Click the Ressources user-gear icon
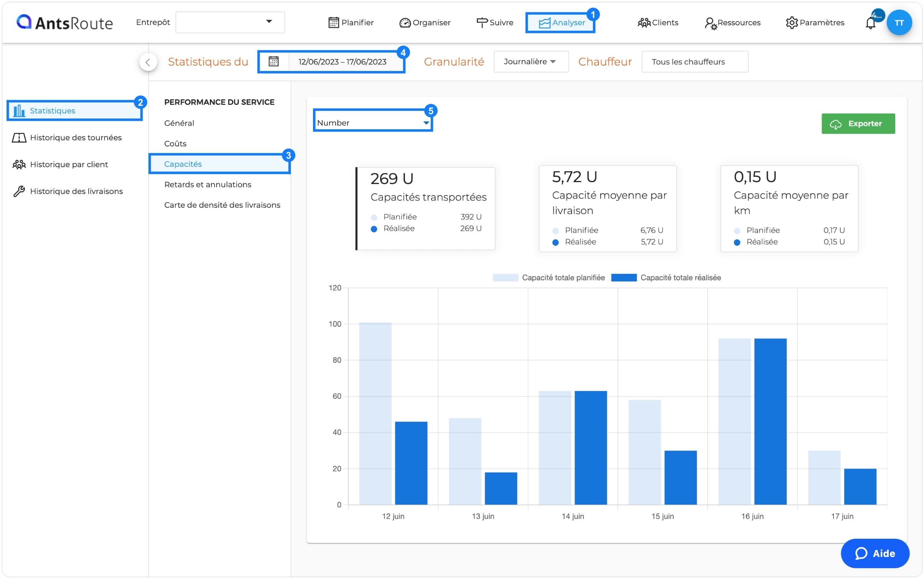 (710, 23)
